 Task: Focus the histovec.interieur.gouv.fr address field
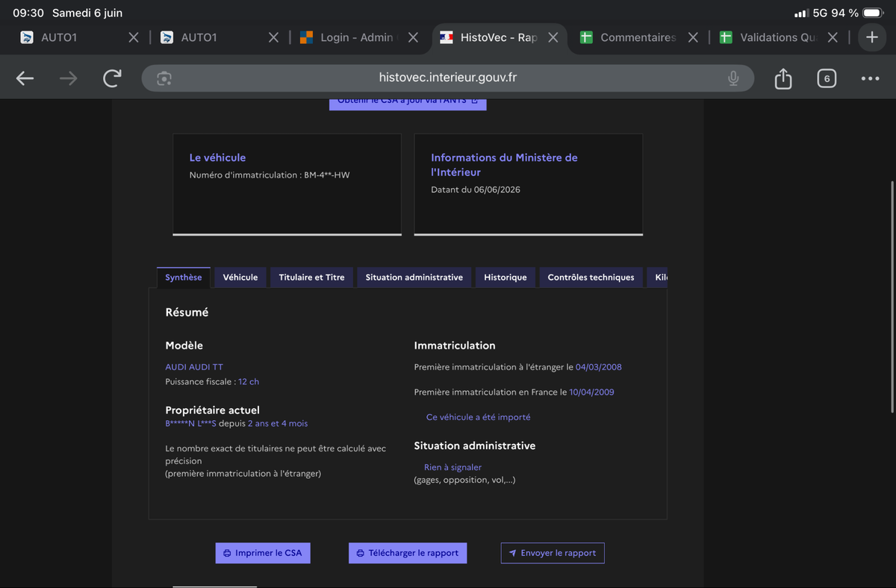tap(448, 78)
